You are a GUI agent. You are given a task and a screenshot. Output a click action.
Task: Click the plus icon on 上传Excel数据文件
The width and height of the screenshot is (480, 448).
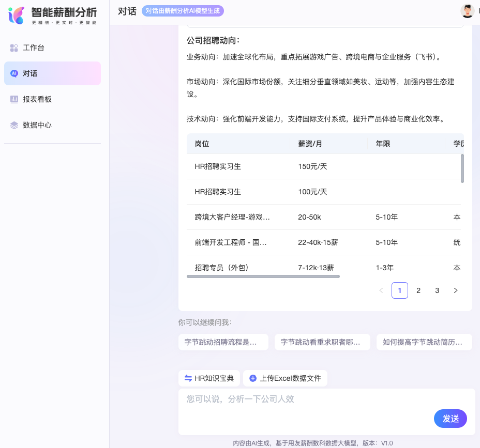coord(253,378)
